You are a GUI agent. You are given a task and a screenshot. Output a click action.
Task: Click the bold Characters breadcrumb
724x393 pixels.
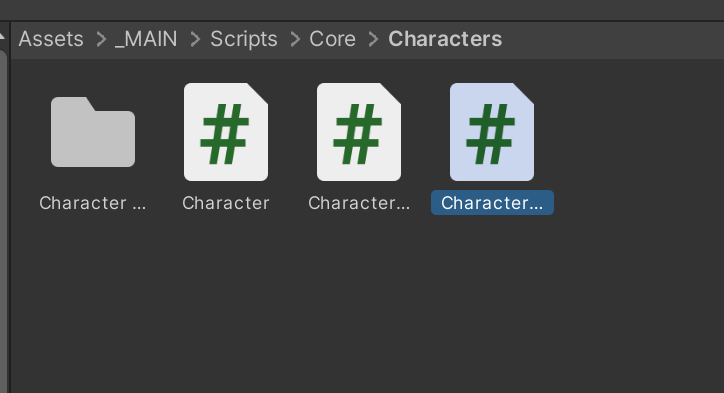coord(445,39)
